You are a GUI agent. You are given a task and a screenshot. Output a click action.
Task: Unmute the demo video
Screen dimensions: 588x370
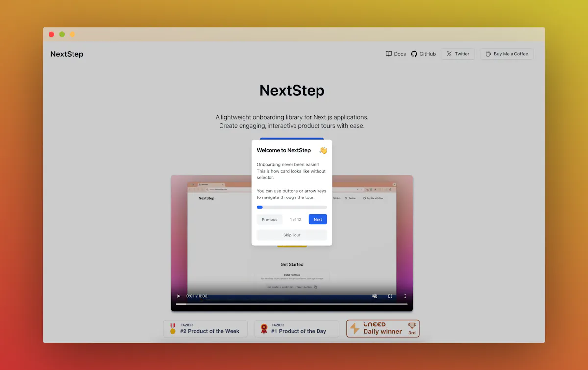(375, 296)
